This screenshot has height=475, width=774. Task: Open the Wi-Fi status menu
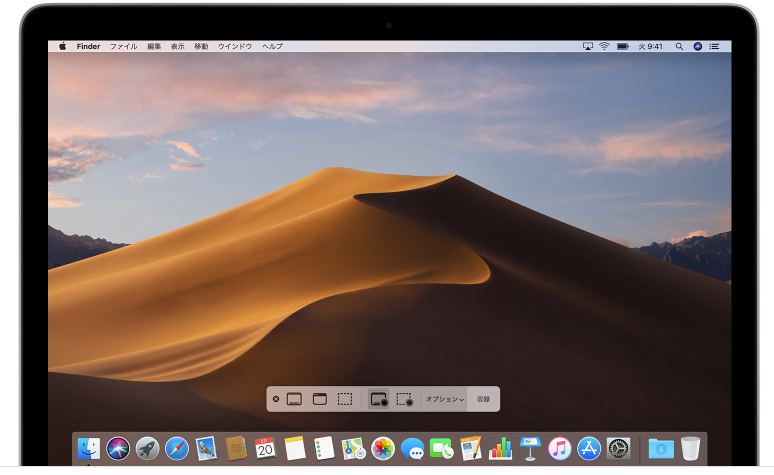(x=604, y=46)
